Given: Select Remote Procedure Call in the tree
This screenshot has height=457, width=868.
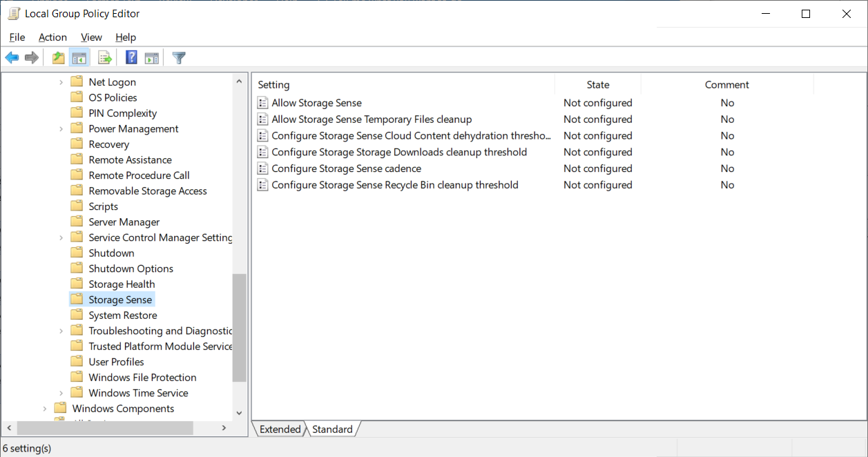Looking at the screenshot, I should [139, 175].
